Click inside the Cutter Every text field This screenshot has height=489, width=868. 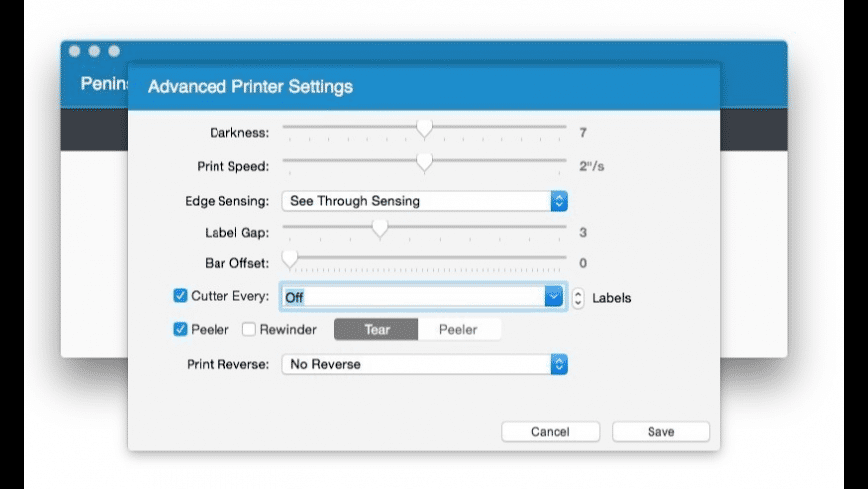[x=409, y=297]
